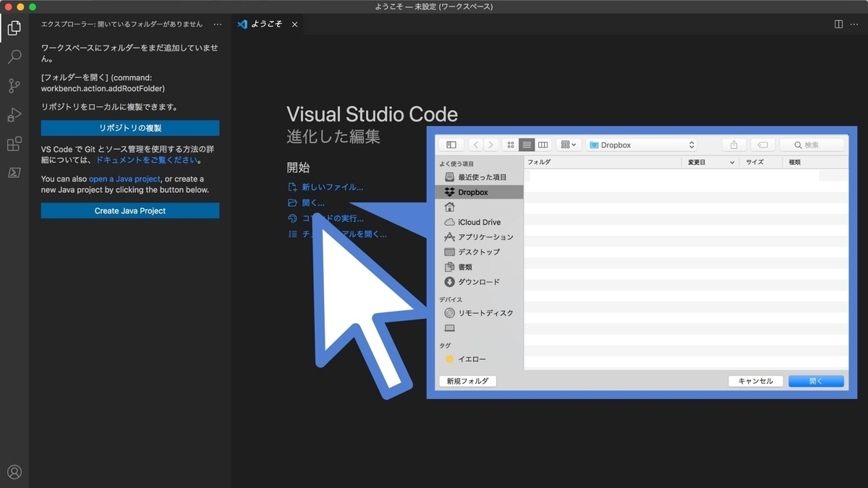Sort by the 変更日 column header
Image resolution: width=868 pixels, height=488 pixels.
[711, 162]
